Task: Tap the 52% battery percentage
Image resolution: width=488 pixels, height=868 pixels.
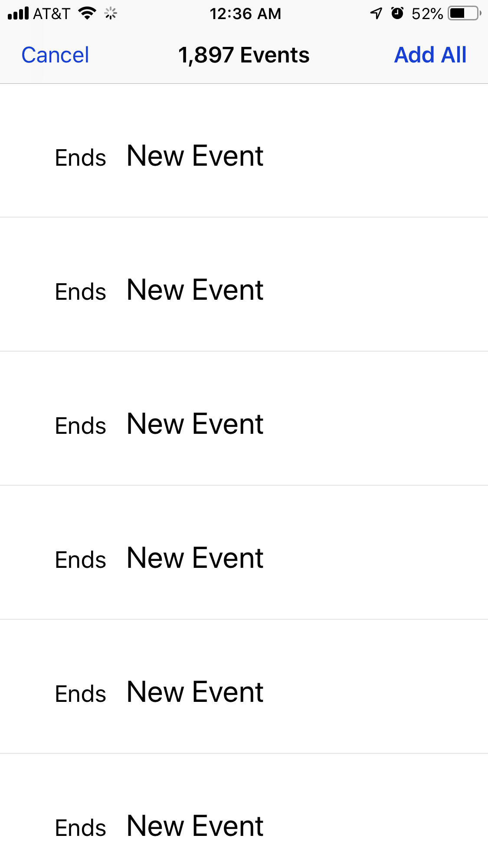Action: [427, 14]
